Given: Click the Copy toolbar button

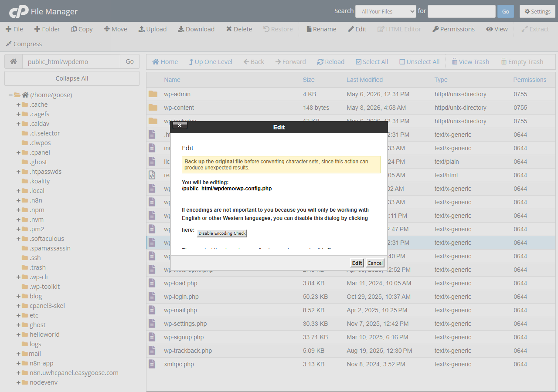Looking at the screenshot, I should pos(82,29).
